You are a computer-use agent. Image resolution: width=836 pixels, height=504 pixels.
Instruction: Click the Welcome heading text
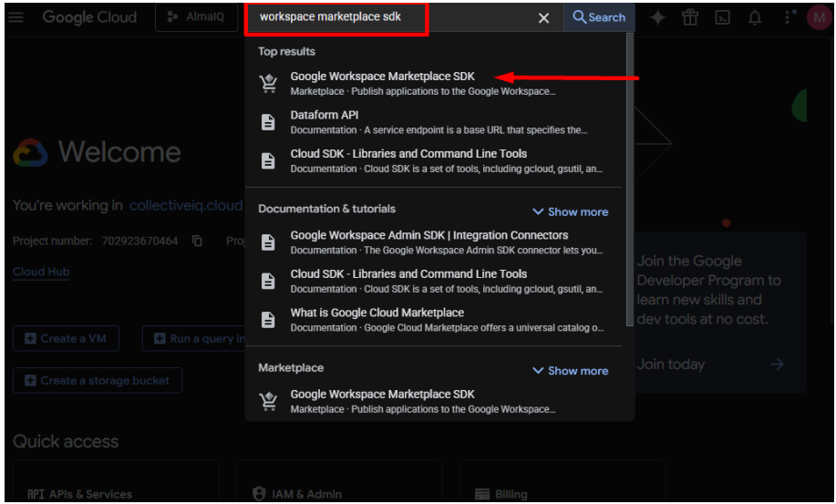119,152
